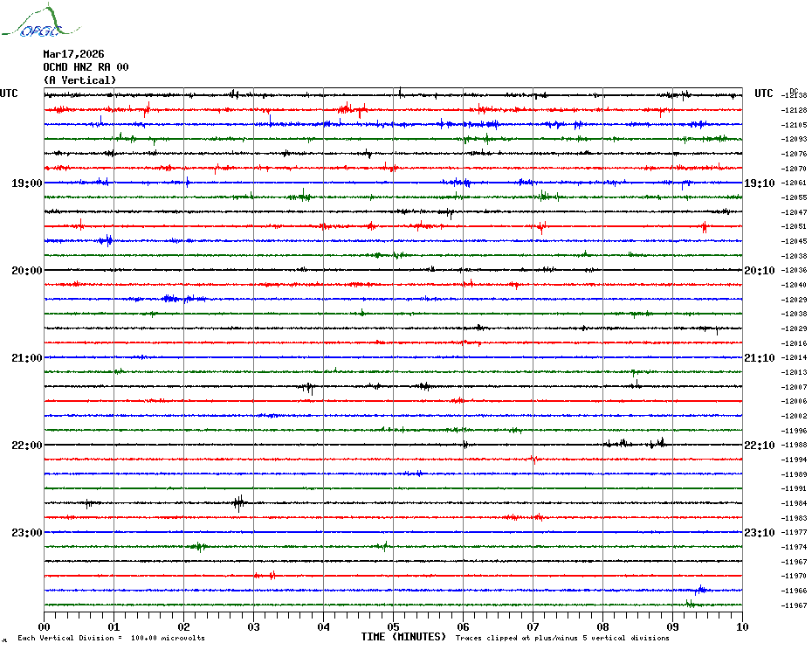Select the DC offset value -11974
This screenshot has width=812, height=650.
point(795,548)
